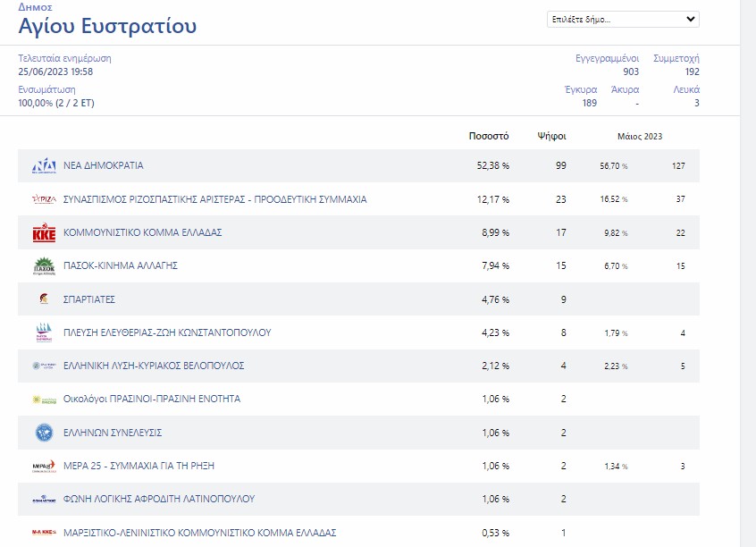This screenshot has width=756, height=547.
Task: Click the 127 May 2023 votes cell
Action: [x=678, y=166]
